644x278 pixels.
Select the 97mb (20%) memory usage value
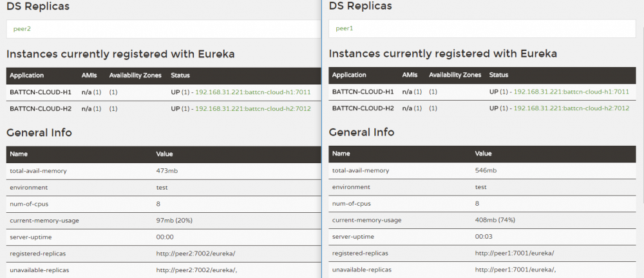[x=174, y=221]
